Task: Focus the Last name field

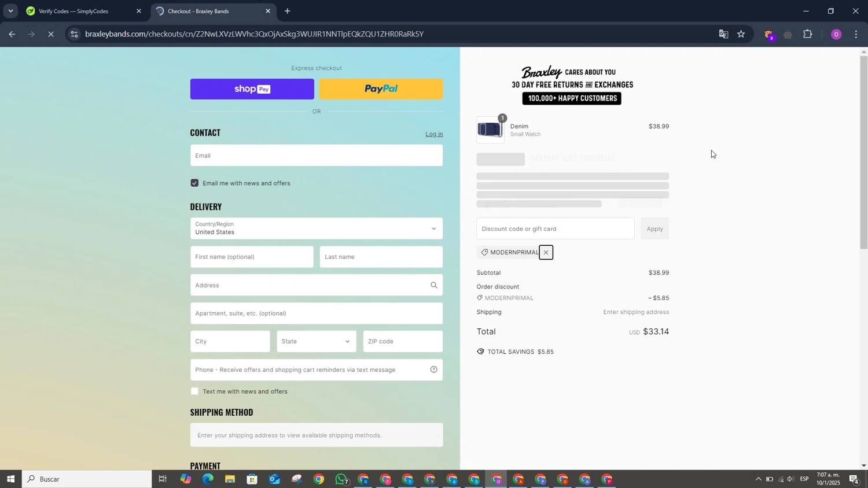Action: tap(381, 257)
